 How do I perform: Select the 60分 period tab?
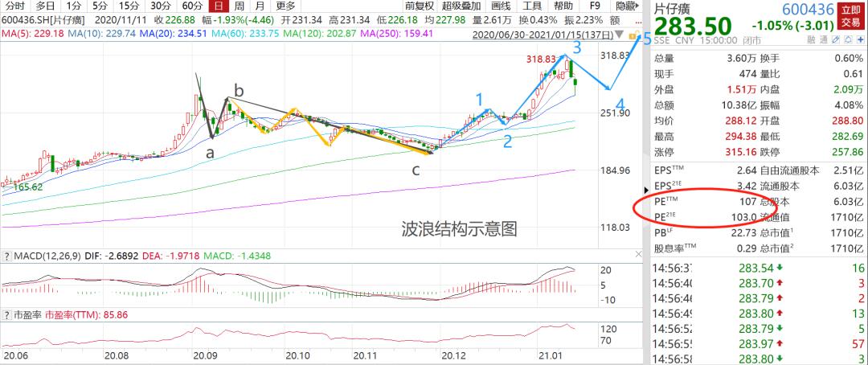192,6
